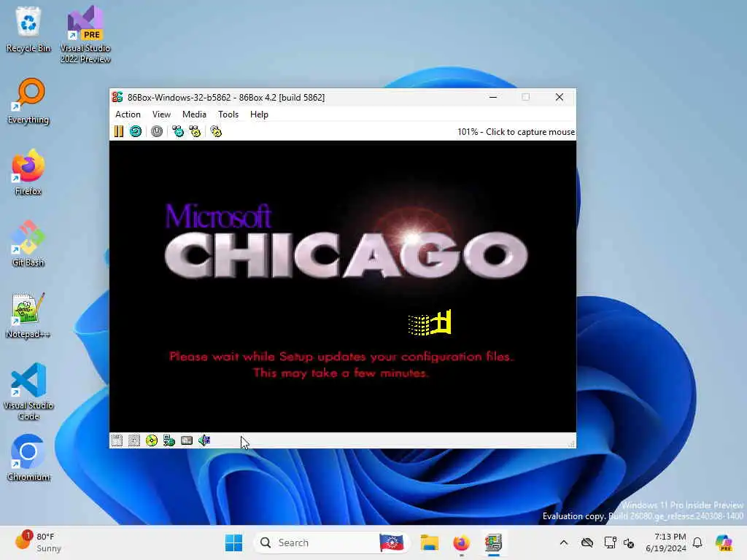
Task: Expand the hidden system tray icons chevron
Action: (x=564, y=542)
